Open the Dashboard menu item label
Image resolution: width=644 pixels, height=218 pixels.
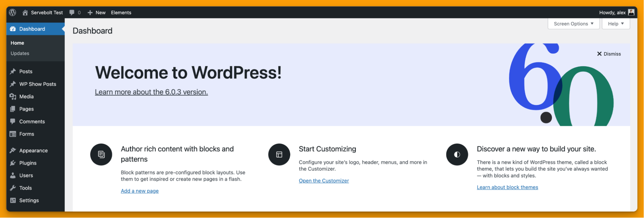pyautogui.click(x=32, y=29)
